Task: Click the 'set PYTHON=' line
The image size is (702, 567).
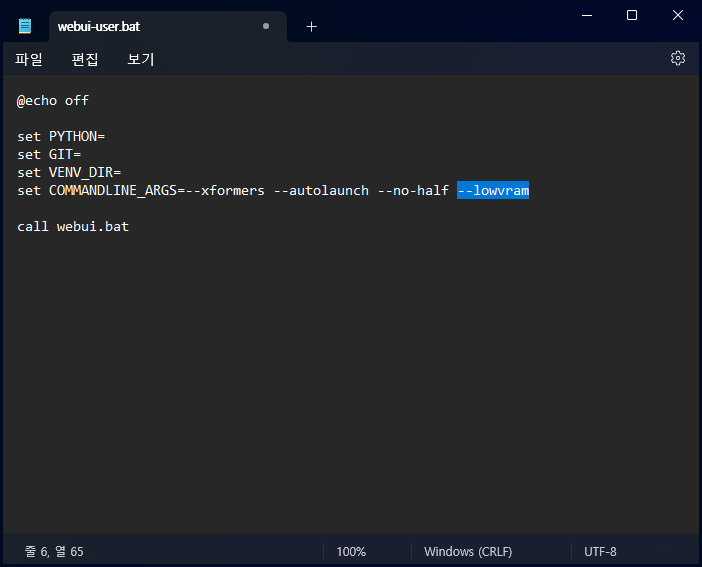Action: [x=61, y=136]
